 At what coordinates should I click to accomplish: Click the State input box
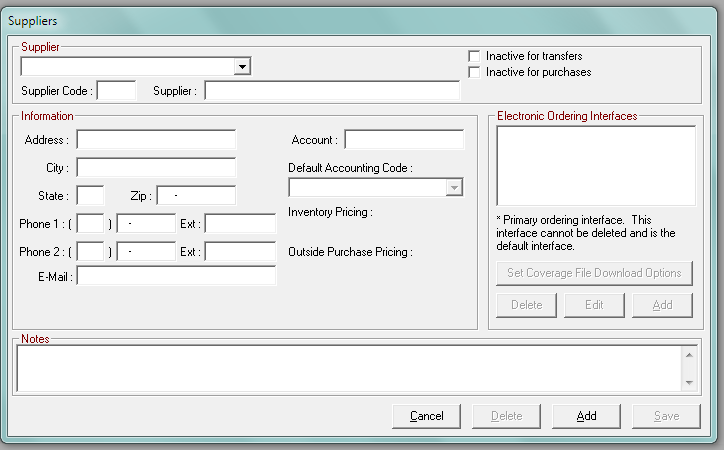coord(90,196)
